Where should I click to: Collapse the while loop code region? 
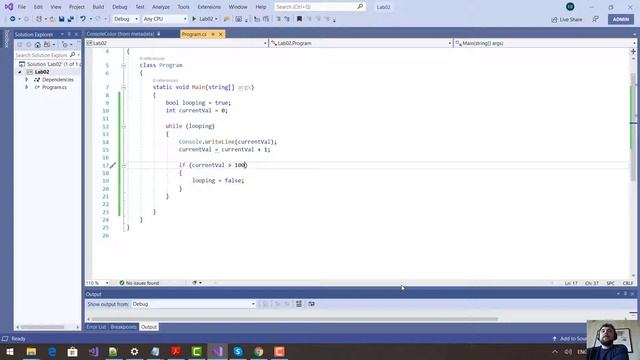click(x=124, y=126)
